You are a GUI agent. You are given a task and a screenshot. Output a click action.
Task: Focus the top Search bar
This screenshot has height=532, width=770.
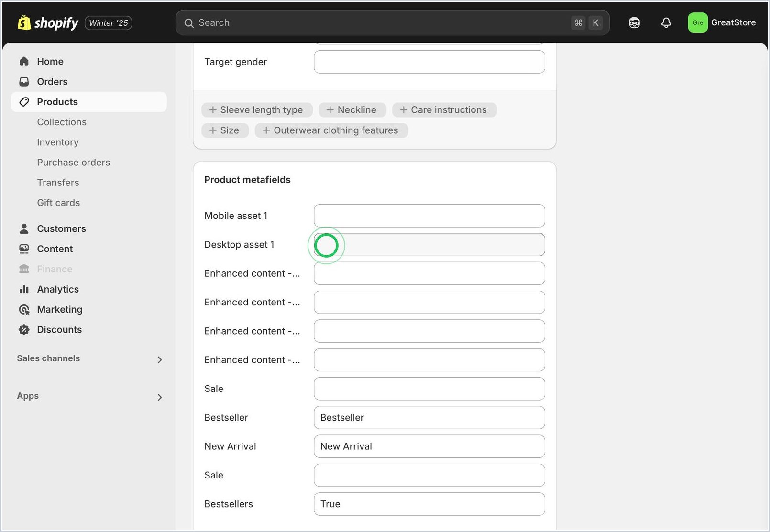392,22
